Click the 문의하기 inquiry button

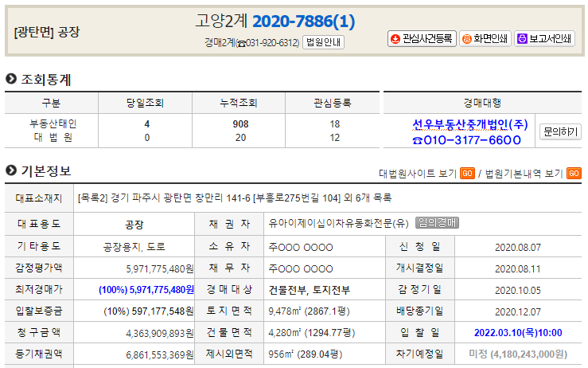(x=560, y=131)
